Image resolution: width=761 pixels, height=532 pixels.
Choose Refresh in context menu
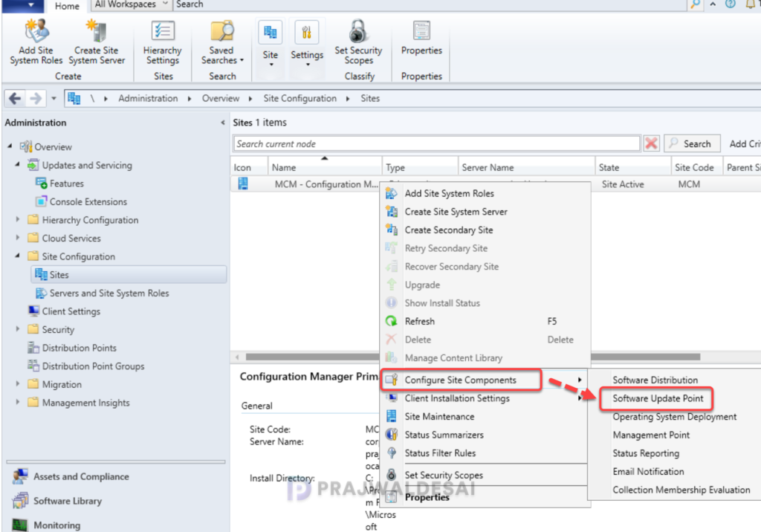pyautogui.click(x=485, y=321)
